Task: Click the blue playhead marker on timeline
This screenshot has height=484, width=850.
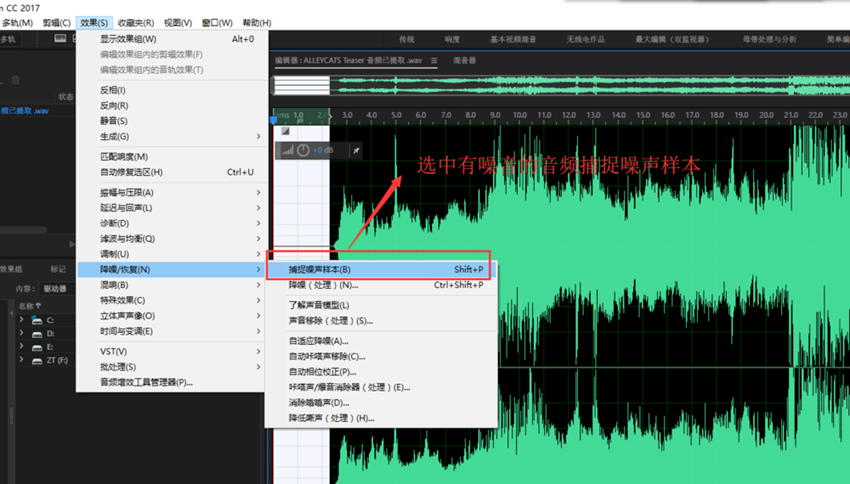Action: coord(275,120)
